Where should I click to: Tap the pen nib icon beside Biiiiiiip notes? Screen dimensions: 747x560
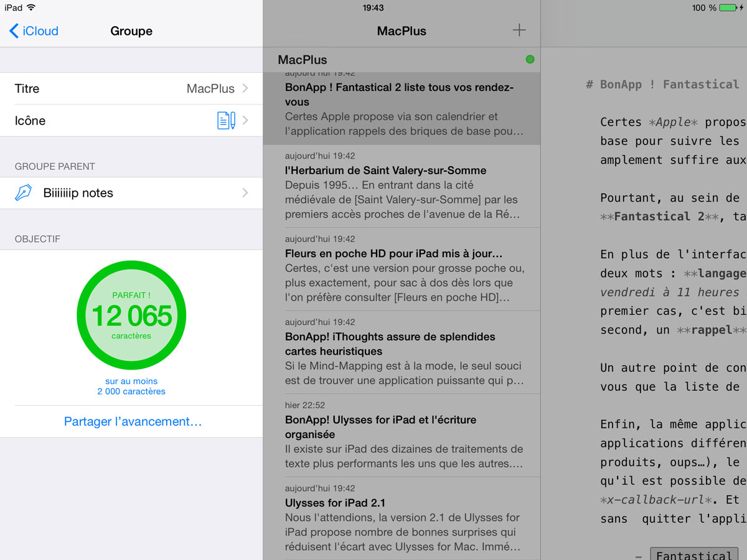(24, 193)
